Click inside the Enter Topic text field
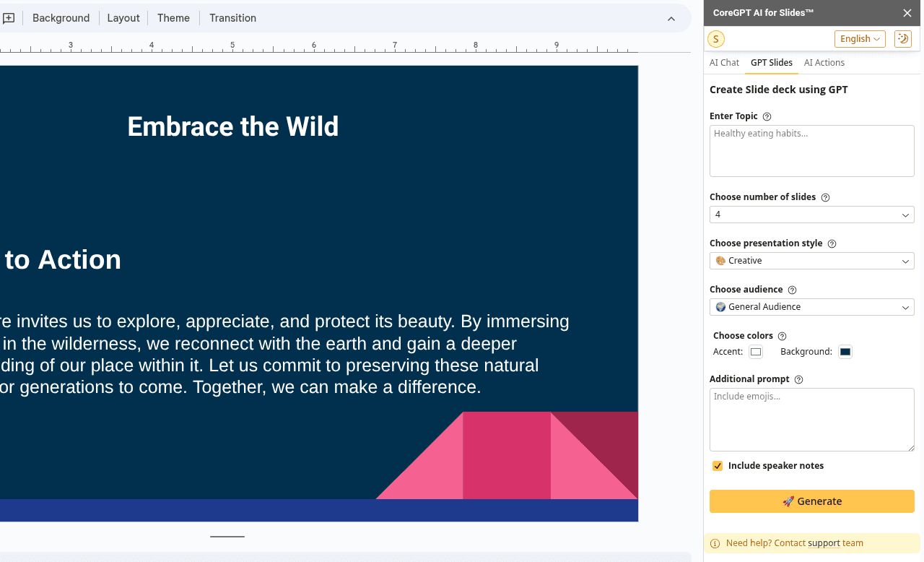The width and height of the screenshot is (924, 562). (x=811, y=150)
